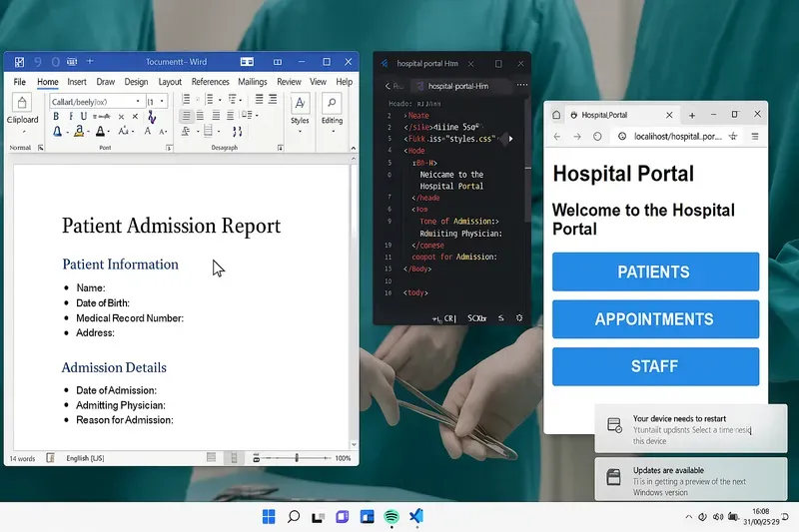
Task: Apply the text highlight color in Word
Action: pyautogui.click(x=79, y=132)
